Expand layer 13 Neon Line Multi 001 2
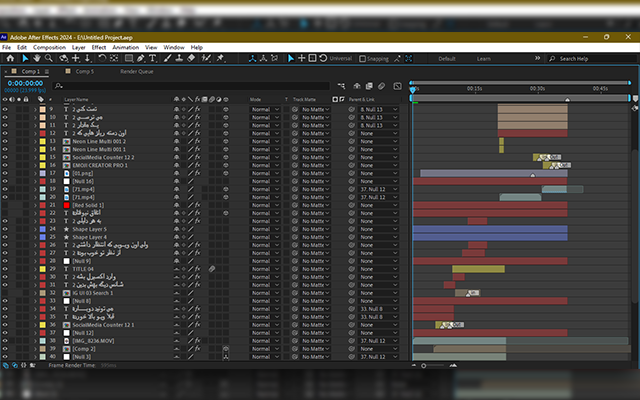 [35, 141]
